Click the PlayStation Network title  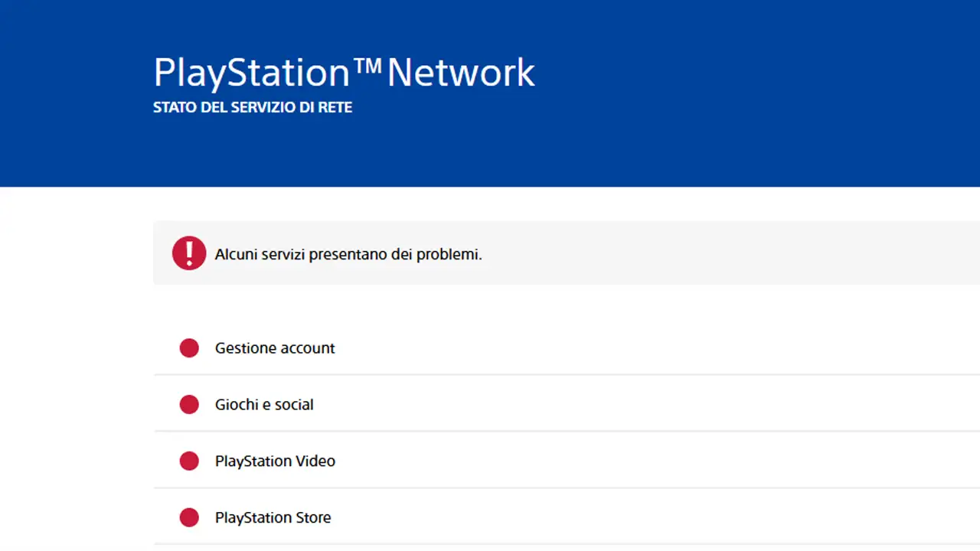[344, 73]
